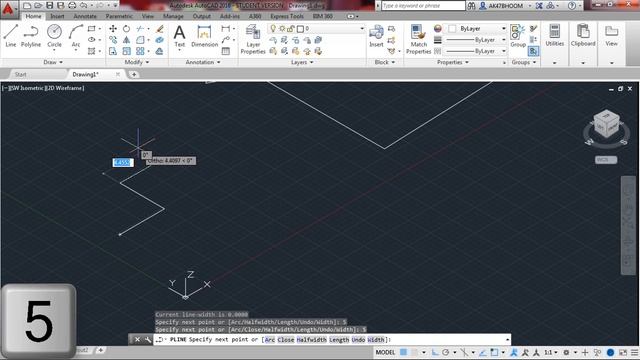The height and width of the screenshot is (360, 640).
Task: Expand the Annotation panel dropdown
Action: tap(203, 62)
